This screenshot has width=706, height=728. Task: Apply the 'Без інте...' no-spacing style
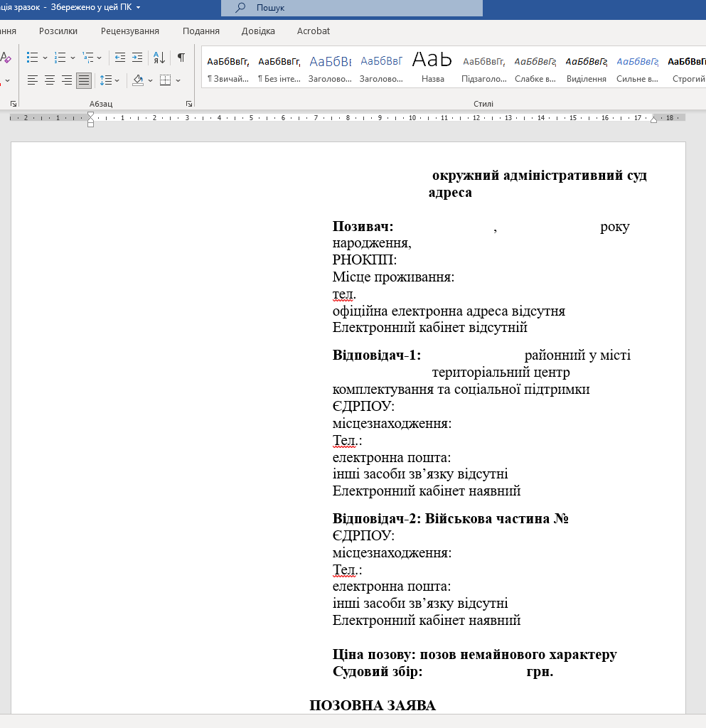(279, 68)
